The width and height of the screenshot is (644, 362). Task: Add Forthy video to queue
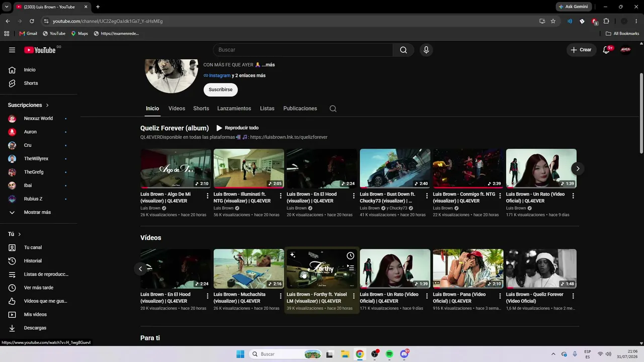(351, 268)
